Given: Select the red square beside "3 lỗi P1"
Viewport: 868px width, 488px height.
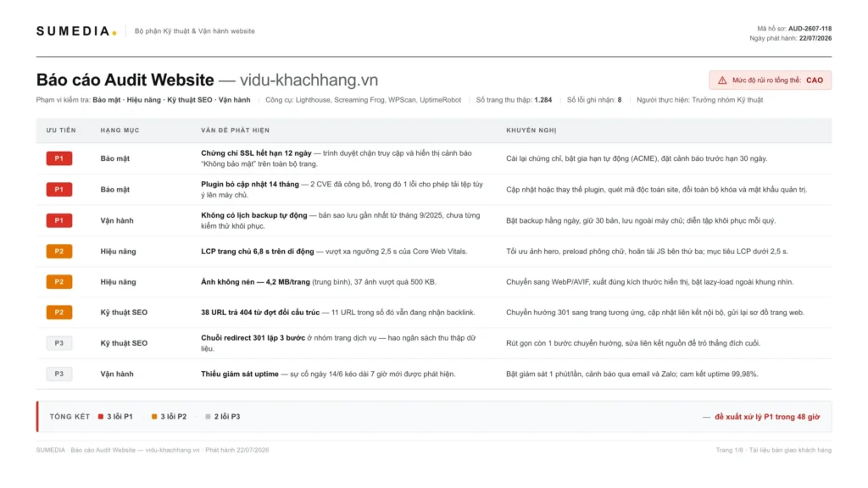Looking at the screenshot, I should [101, 417].
